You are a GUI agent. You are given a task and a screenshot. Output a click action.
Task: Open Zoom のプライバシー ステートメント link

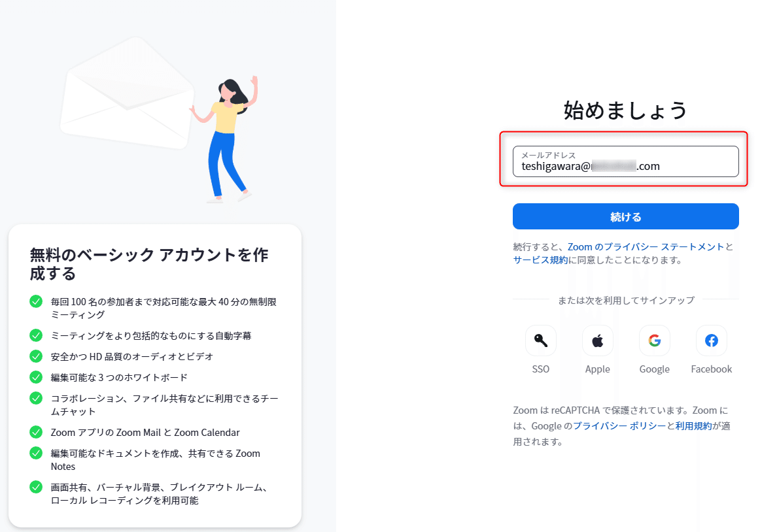point(646,246)
